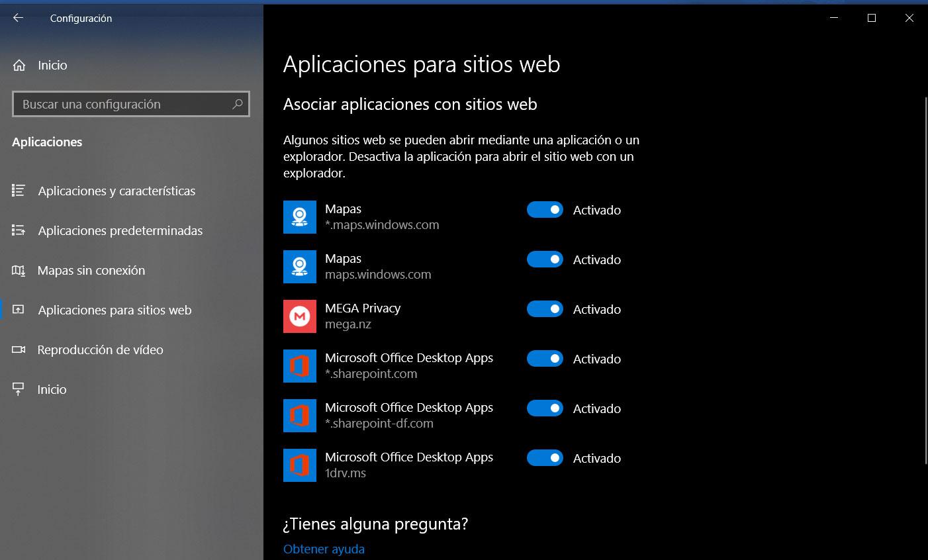The height and width of the screenshot is (560, 928).
Task: Click the Mapas icon for *.maps.windows.com
Action: (300, 217)
